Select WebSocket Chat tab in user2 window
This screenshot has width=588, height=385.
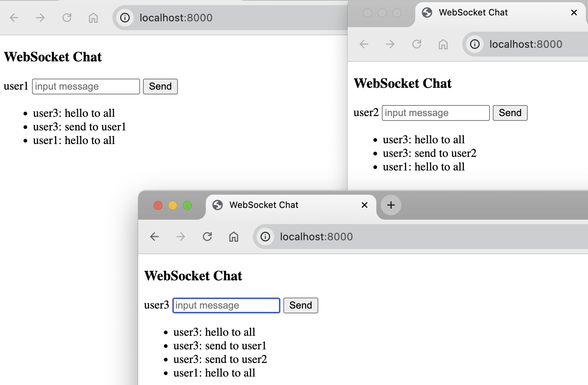473,12
